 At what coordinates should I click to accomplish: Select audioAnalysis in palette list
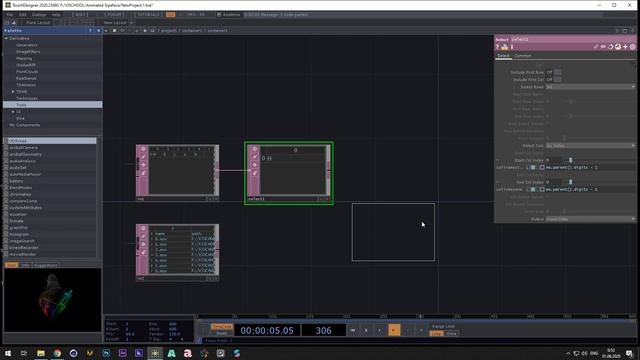click(22, 161)
